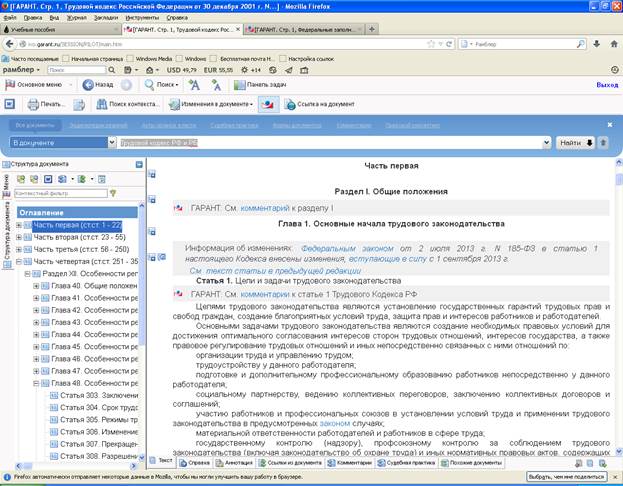
Task: Click the down arrow next to Найти
Action: pos(589,143)
